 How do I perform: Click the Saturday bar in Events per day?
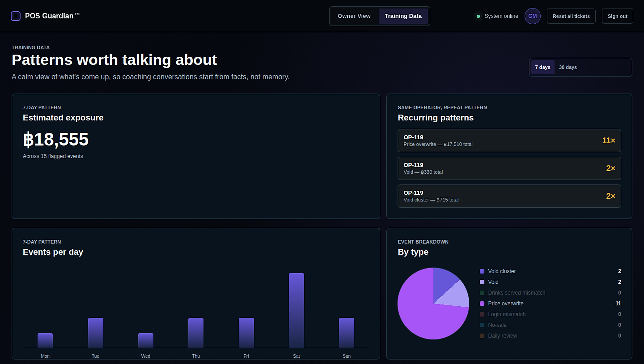pos(296,310)
